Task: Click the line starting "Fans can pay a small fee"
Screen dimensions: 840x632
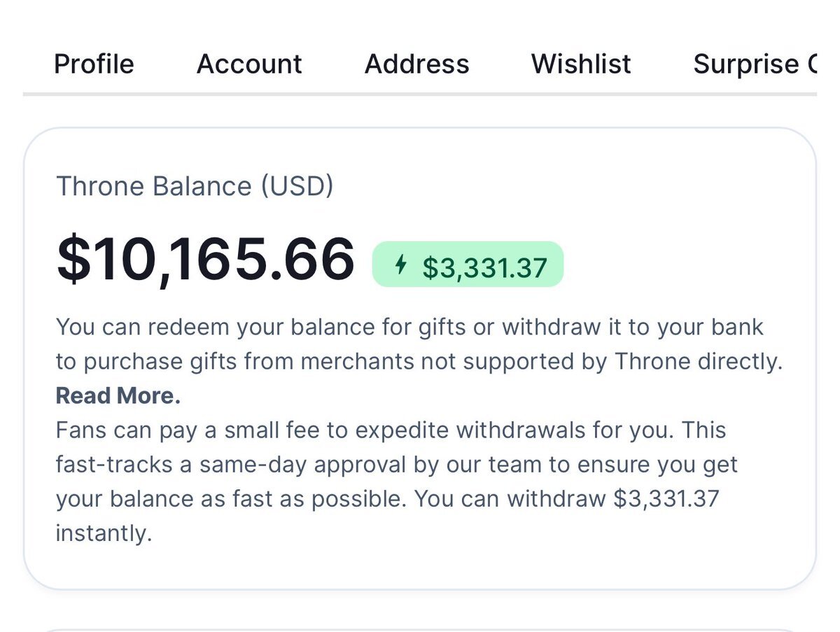Action: (392, 430)
